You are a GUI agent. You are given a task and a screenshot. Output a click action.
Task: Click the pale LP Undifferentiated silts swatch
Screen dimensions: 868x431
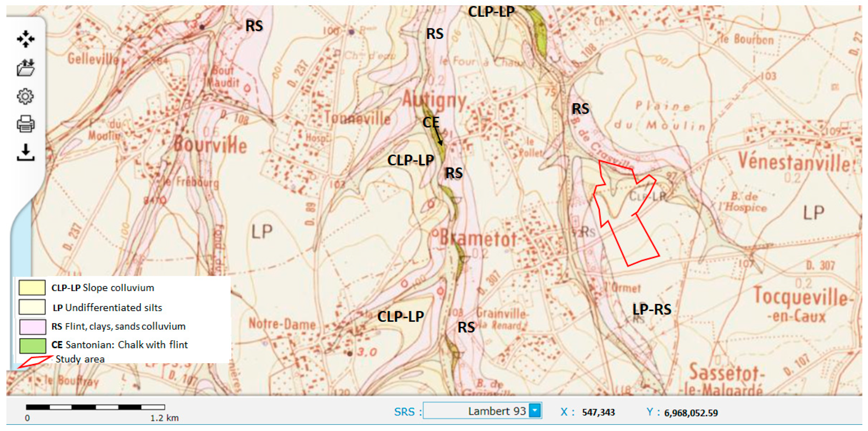32,307
